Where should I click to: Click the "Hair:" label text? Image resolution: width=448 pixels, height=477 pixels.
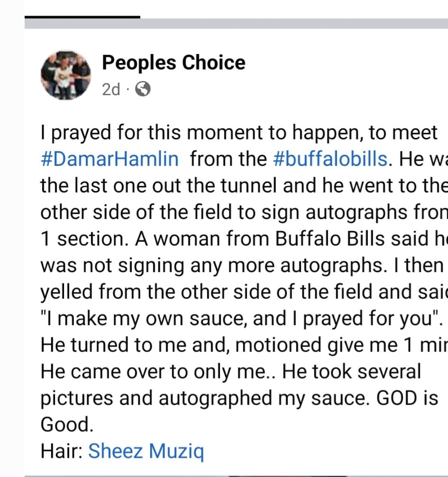click(62, 451)
